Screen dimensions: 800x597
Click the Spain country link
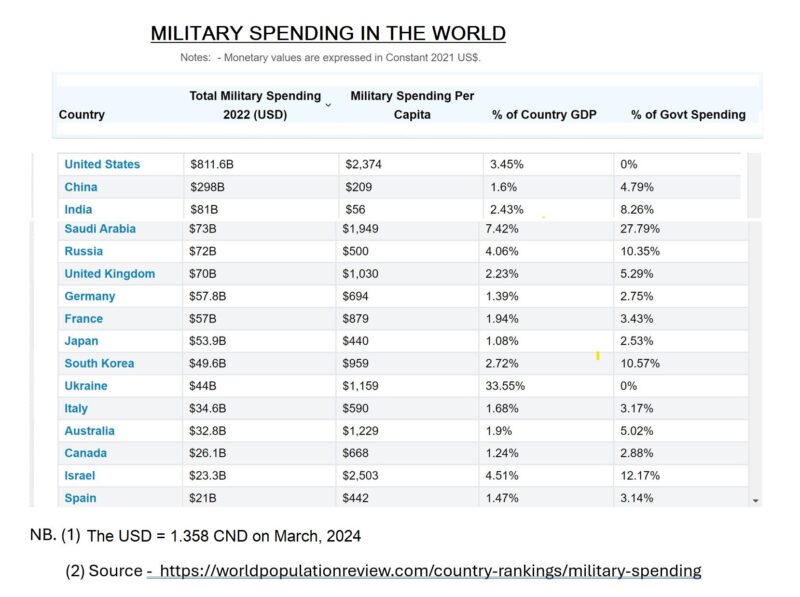(81, 498)
